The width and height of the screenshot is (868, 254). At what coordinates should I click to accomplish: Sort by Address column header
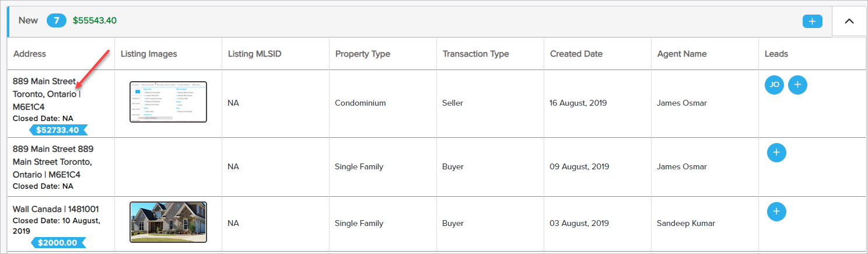(x=30, y=54)
